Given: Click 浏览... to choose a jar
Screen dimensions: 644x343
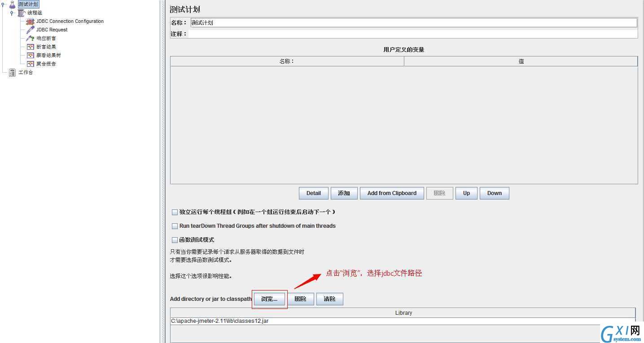Looking at the screenshot, I should point(269,299).
